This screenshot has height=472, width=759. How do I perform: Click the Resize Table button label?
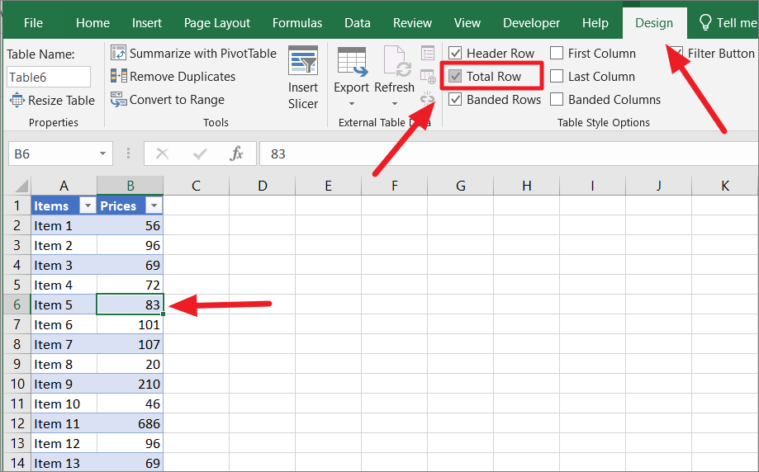pos(61,100)
